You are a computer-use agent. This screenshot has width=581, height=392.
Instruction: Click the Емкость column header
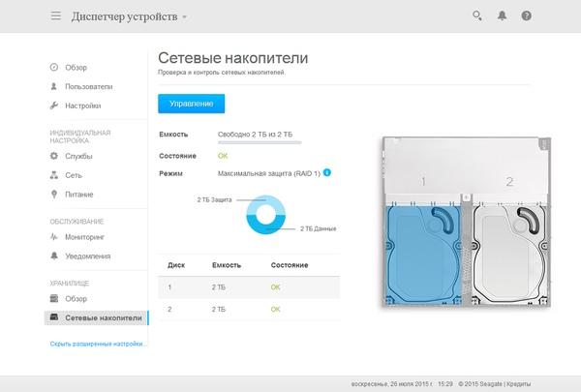(x=227, y=265)
